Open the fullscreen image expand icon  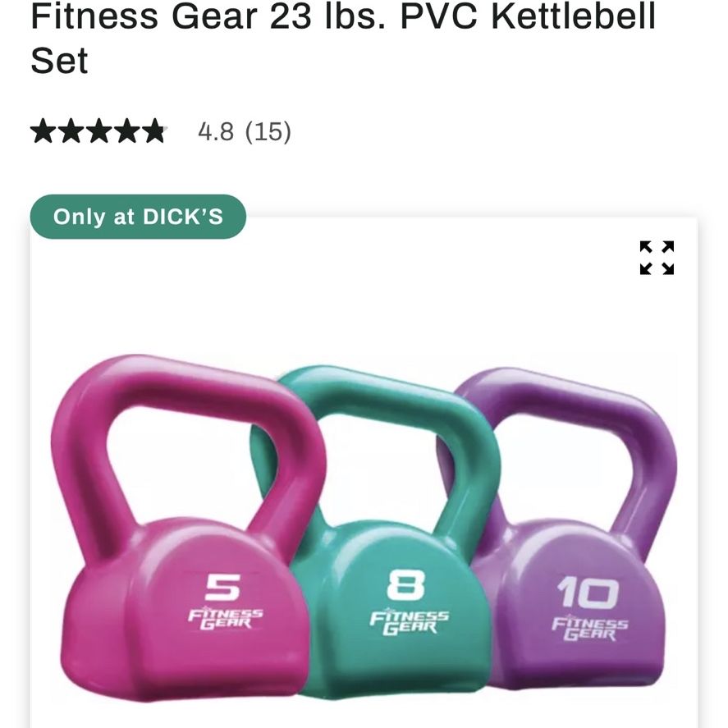657,258
